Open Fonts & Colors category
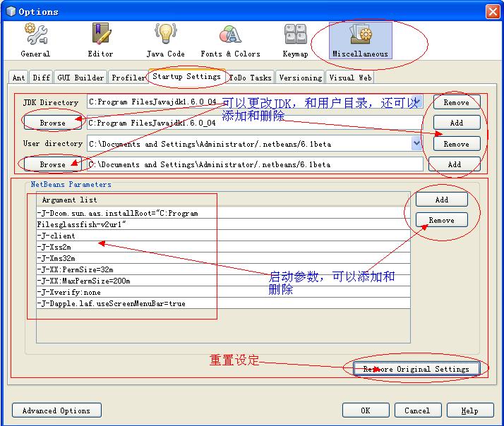Image resolution: width=504 pixels, height=426 pixels. 230,40
